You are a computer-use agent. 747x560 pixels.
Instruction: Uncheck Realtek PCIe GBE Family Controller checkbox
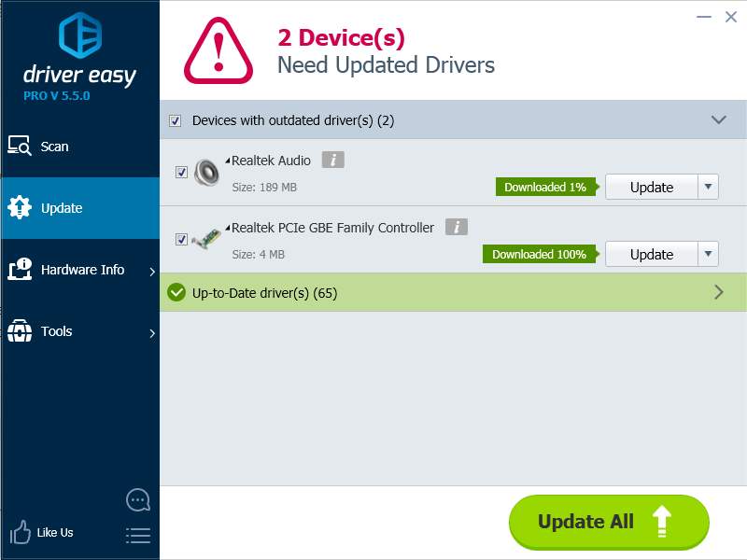pos(181,239)
